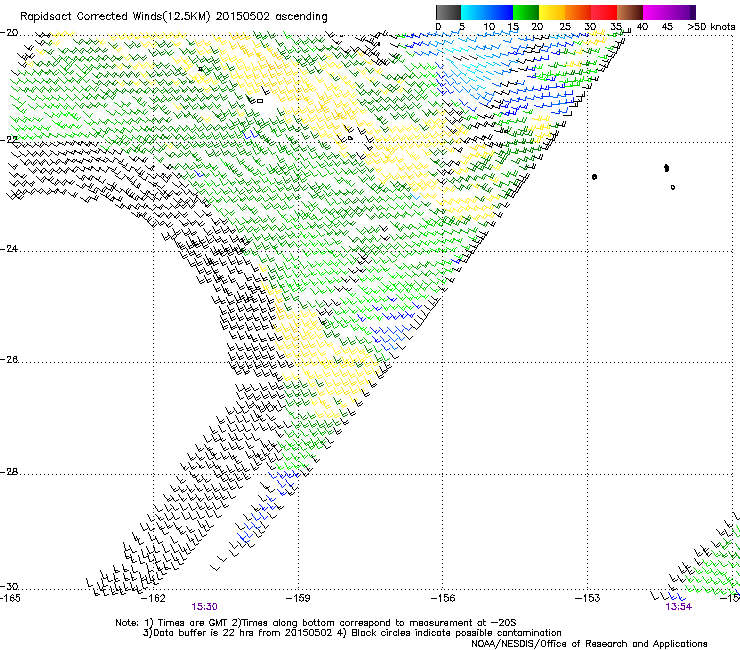Click the gray 0-5 knots color segment
The height and width of the screenshot is (650, 740).
449,12
